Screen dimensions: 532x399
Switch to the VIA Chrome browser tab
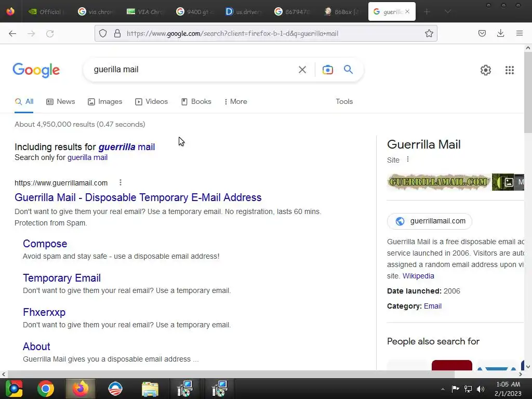[x=145, y=11]
